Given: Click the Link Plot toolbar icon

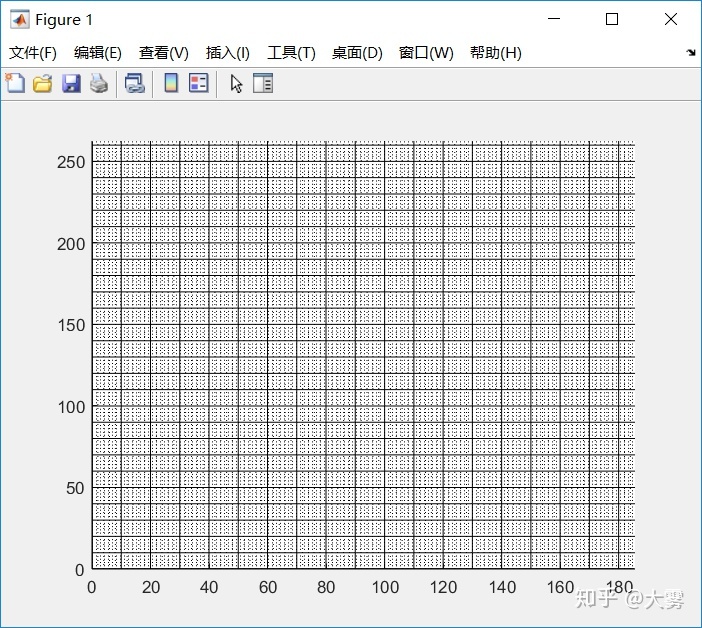Looking at the screenshot, I should [134, 84].
